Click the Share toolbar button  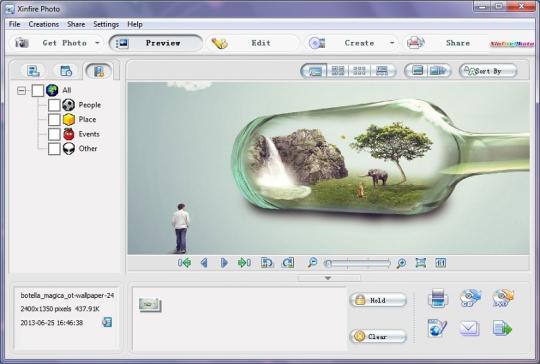coord(444,43)
